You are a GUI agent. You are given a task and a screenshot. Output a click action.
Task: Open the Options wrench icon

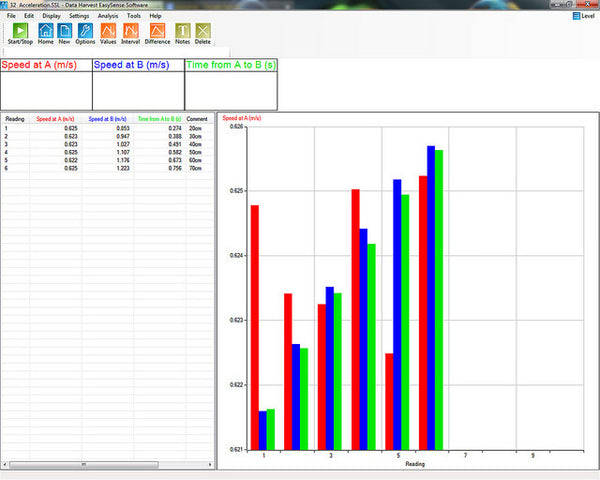(85, 31)
